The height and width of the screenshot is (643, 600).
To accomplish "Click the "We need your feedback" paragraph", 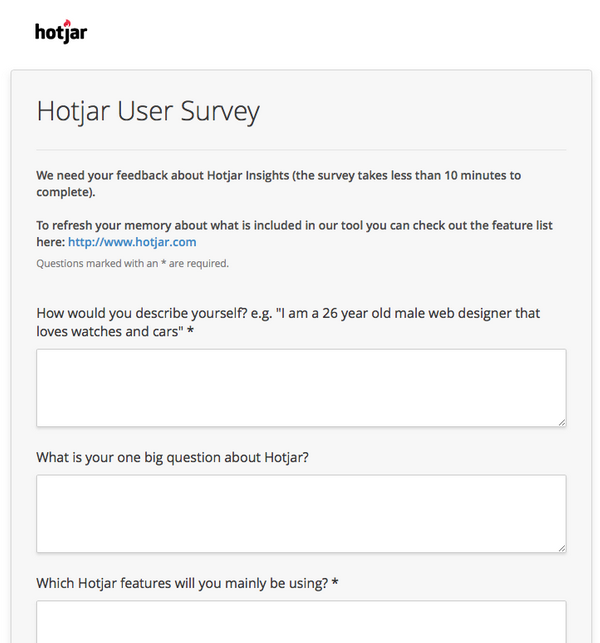I will tap(278, 184).
